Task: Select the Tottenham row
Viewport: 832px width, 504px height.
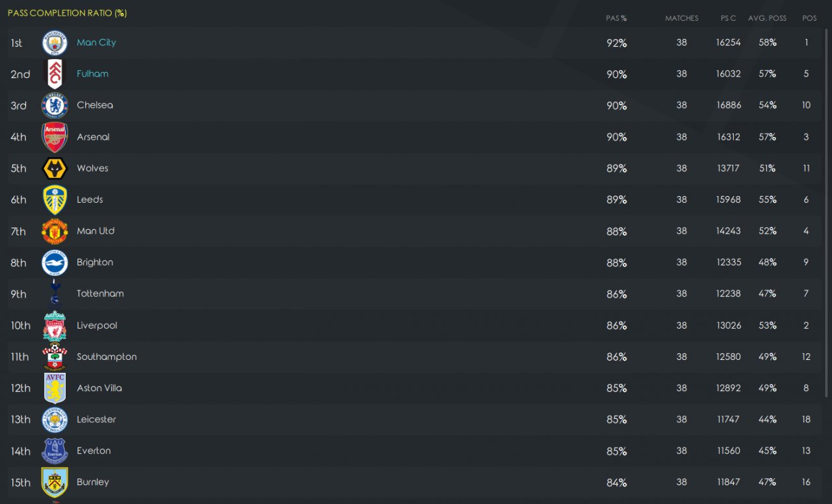Action: point(415,294)
